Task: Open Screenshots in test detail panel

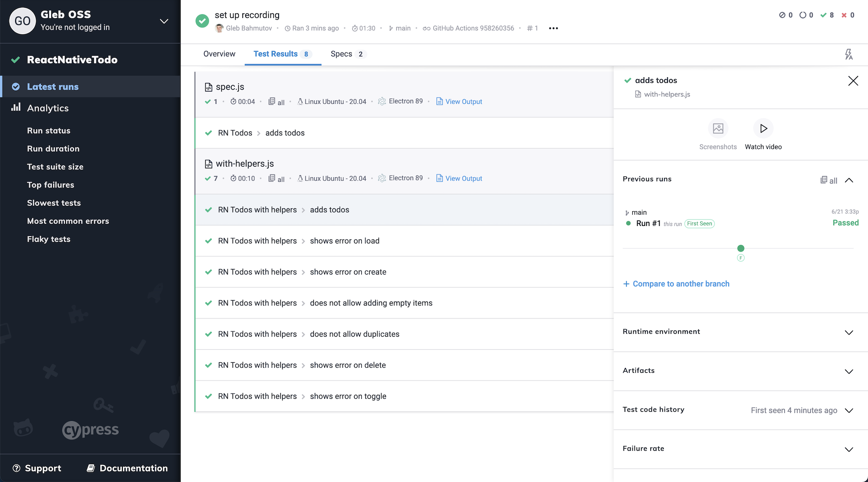Action: (718, 135)
